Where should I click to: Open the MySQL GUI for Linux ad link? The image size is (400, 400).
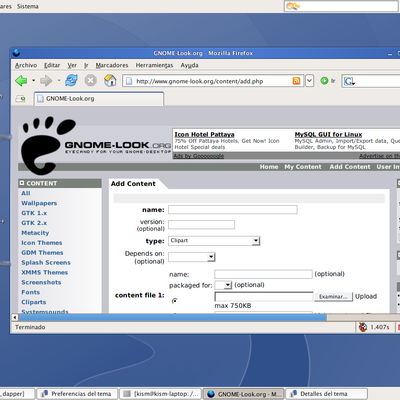point(328,134)
